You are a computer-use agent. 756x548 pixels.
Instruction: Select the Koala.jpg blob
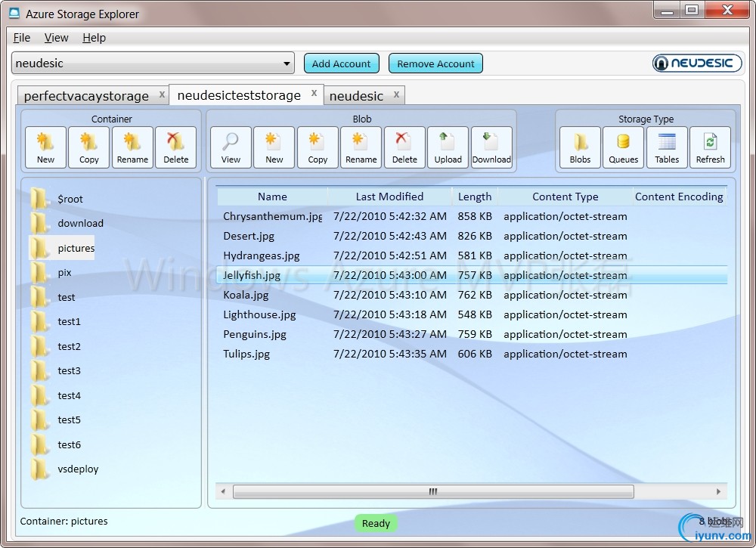(x=472, y=295)
